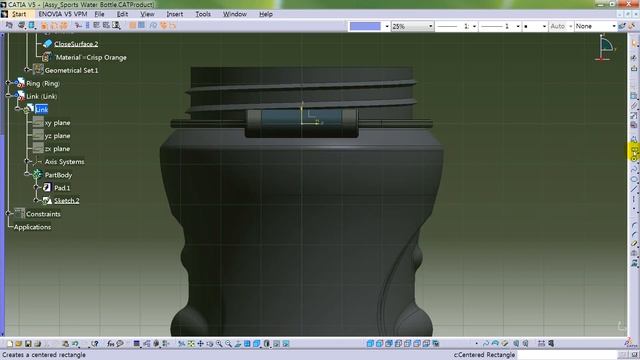Click the Zoom Out magnifier icon
This screenshot has width=640, height=360.
click(229, 344)
